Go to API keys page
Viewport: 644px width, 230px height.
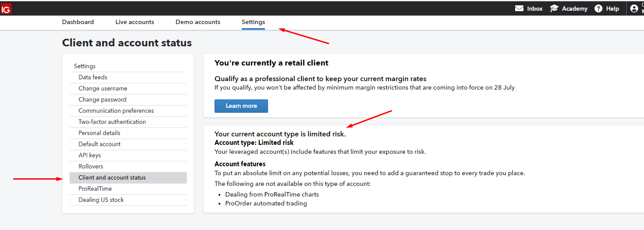90,156
